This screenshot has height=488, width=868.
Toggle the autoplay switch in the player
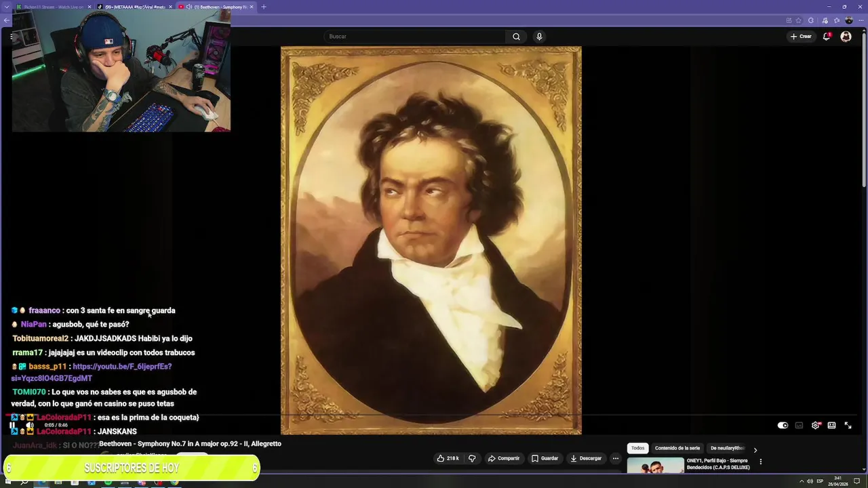(x=783, y=426)
